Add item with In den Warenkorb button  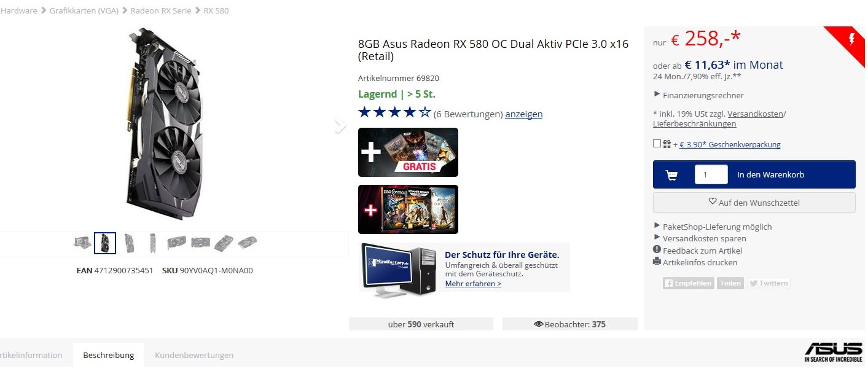tap(754, 174)
